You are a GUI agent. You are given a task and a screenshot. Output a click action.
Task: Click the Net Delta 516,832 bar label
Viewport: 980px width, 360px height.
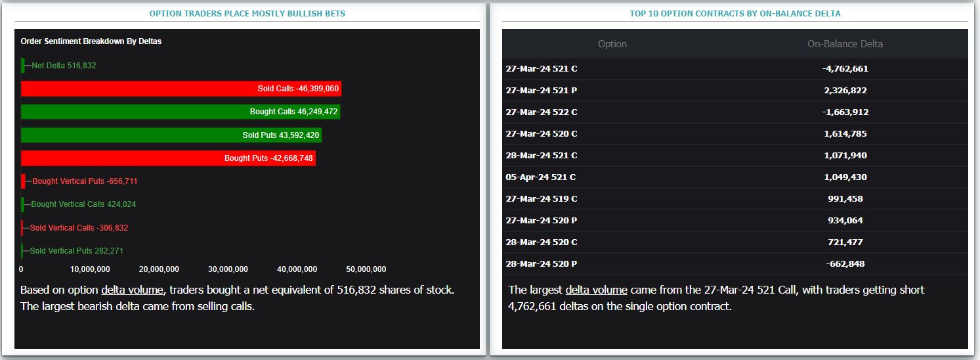click(x=64, y=66)
